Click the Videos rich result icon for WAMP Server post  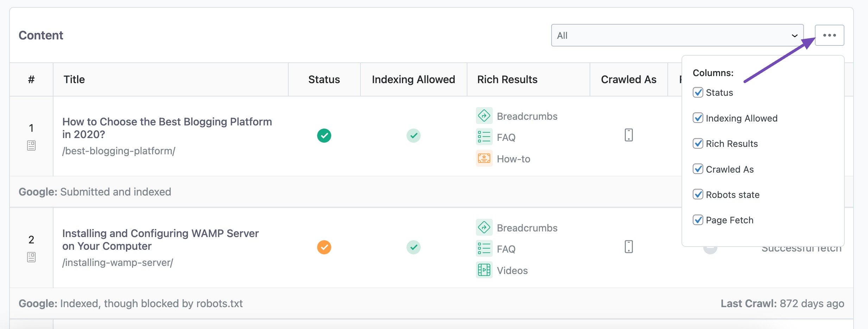(484, 270)
